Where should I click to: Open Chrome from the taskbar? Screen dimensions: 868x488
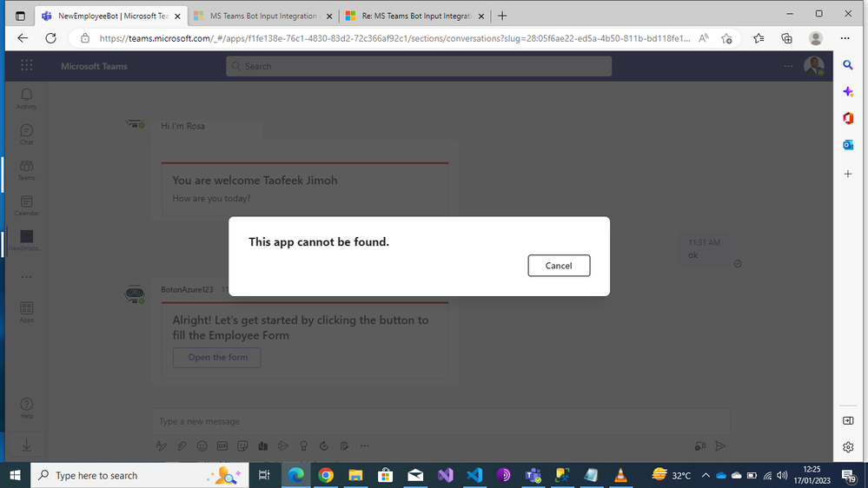(326, 475)
